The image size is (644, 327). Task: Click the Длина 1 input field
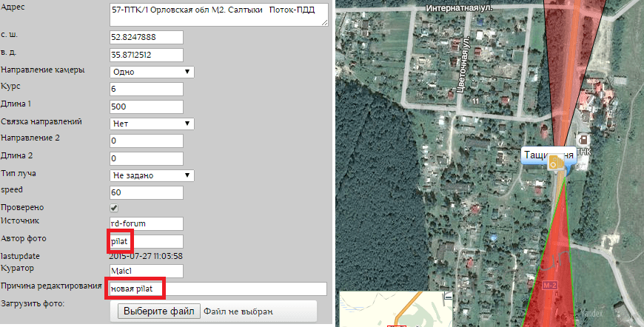pos(145,106)
